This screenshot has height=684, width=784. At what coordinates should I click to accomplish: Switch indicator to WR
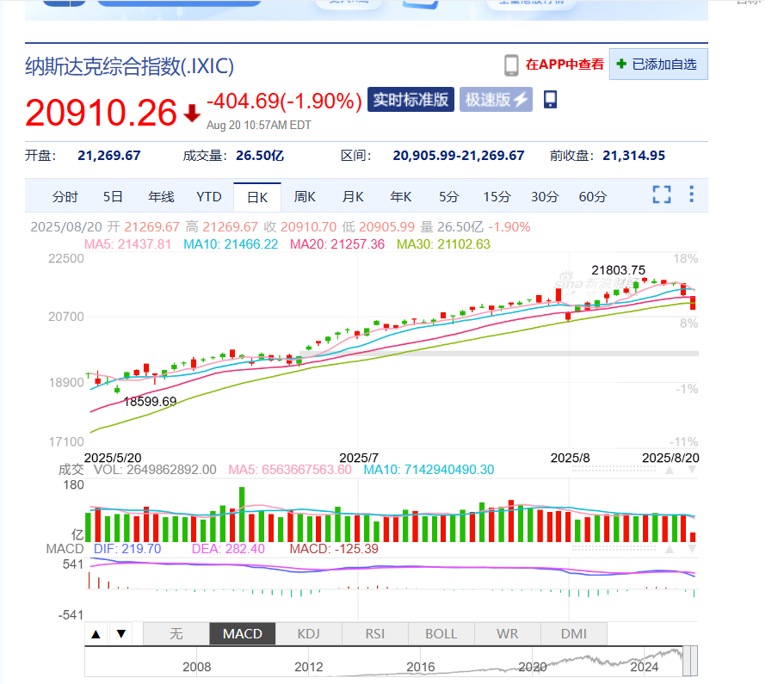(x=508, y=634)
